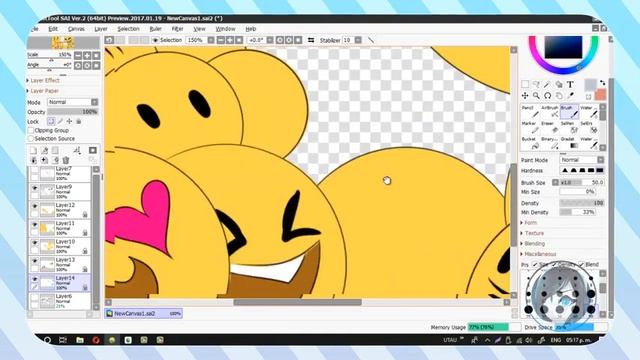The width and height of the screenshot is (640, 360).
Task: Select the Zoom magnifier tool
Action: coord(536,96)
